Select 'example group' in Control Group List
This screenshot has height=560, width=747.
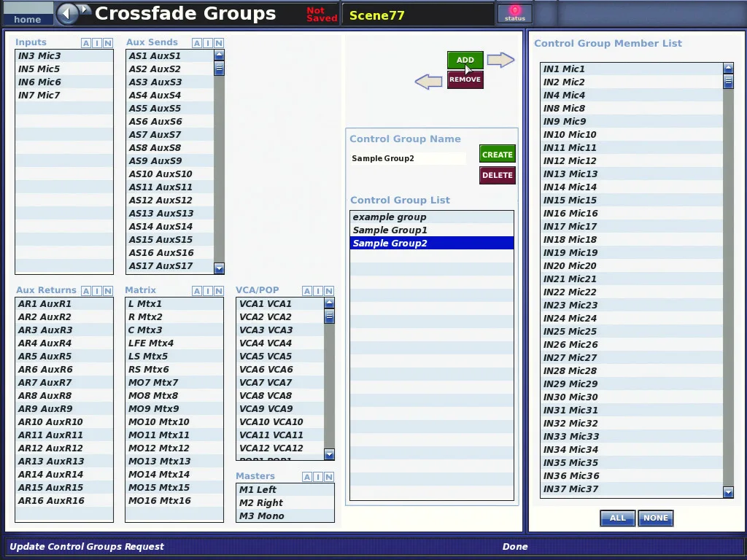coord(432,217)
